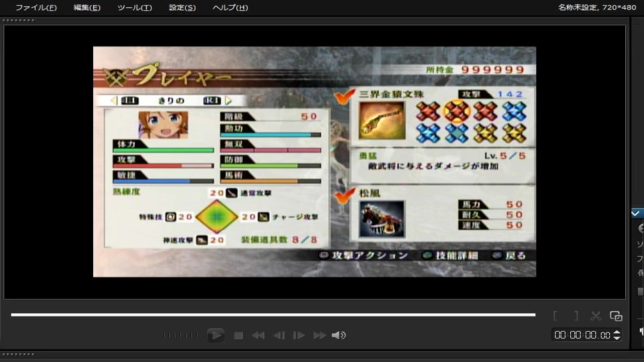Screen dimensions: 644x362
Task: Open the ヘルプ(H) menu
Action: point(230,7)
